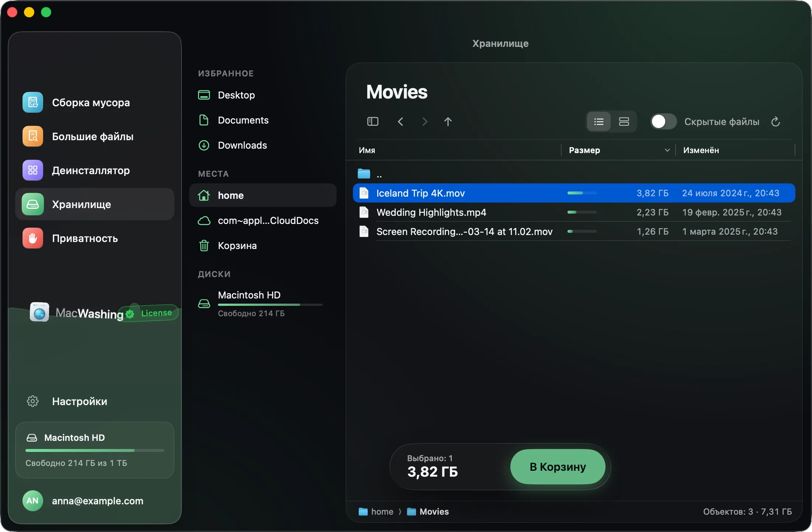The height and width of the screenshot is (532, 812).
Task: Select Macintosh HD under Диски
Action: (x=263, y=304)
